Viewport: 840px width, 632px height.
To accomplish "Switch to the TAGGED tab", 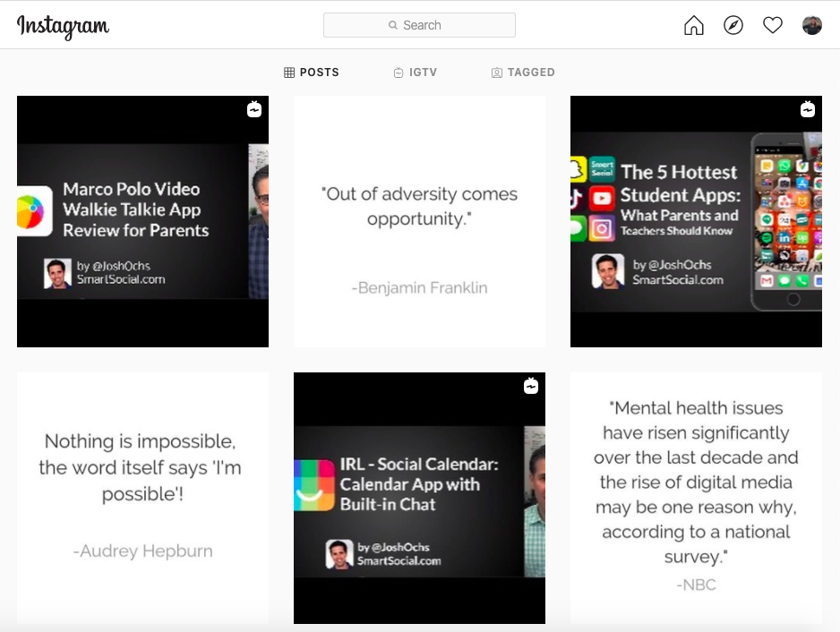I will pos(523,73).
